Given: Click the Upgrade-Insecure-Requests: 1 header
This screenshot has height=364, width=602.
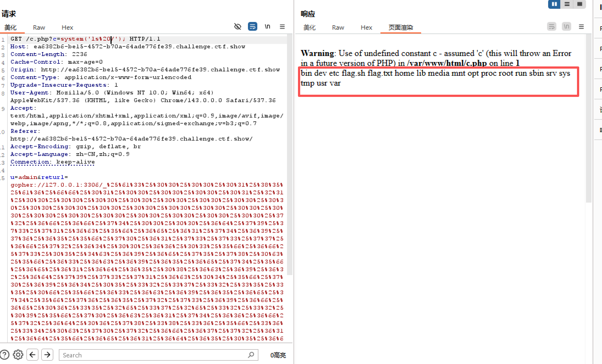Looking at the screenshot, I should 64,85.
